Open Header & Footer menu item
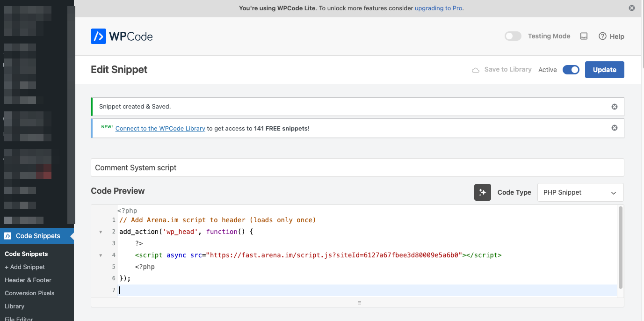The height and width of the screenshot is (321, 644). pos(28,280)
